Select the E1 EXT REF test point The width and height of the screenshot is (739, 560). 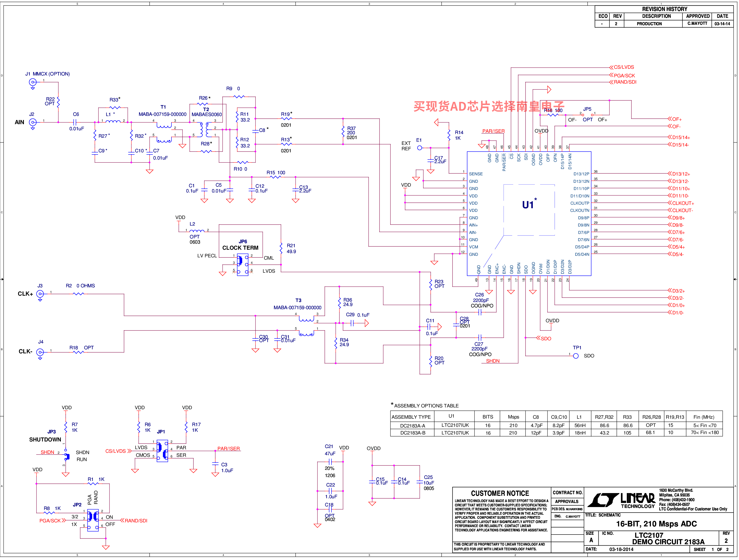click(420, 148)
